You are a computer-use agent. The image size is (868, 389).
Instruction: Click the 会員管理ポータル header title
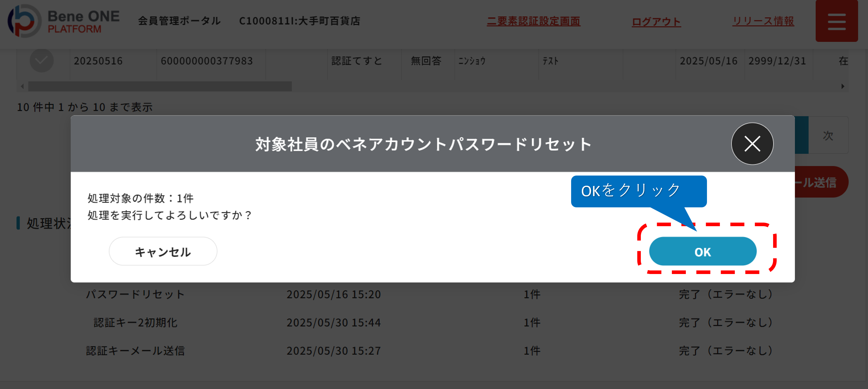point(179,21)
